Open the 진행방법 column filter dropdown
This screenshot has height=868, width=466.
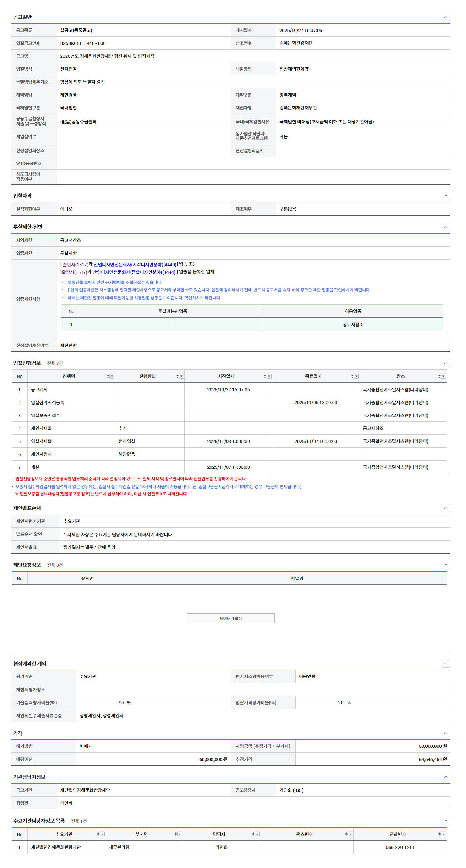(x=182, y=376)
